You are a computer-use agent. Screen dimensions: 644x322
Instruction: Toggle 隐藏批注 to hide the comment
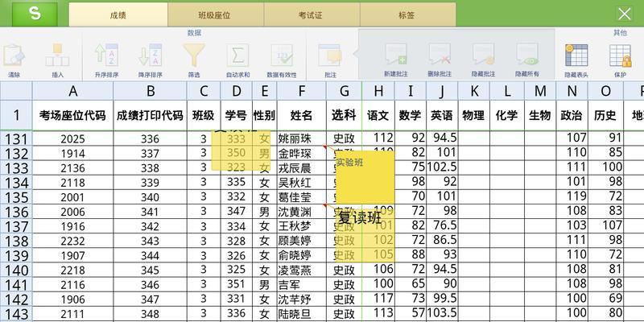point(484,58)
